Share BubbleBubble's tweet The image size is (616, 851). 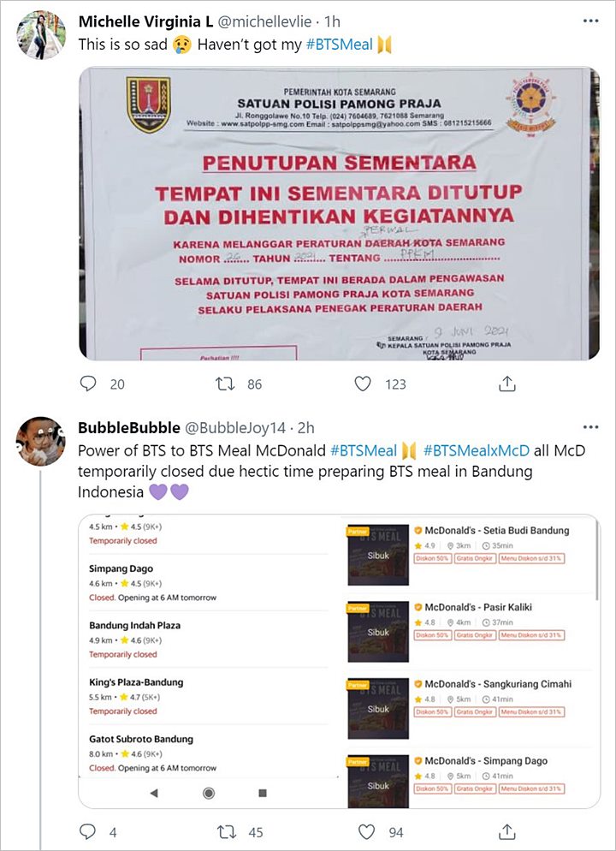click(x=506, y=831)
